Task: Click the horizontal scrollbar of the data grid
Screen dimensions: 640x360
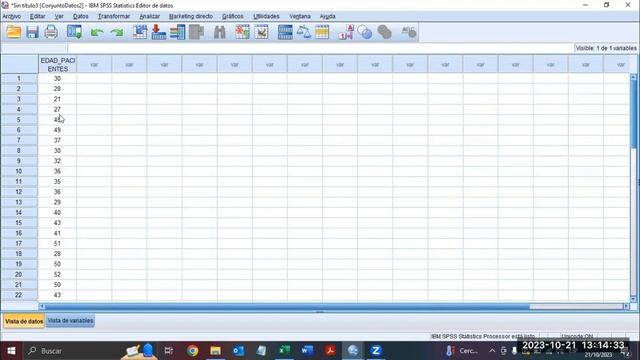Action: 287,307
